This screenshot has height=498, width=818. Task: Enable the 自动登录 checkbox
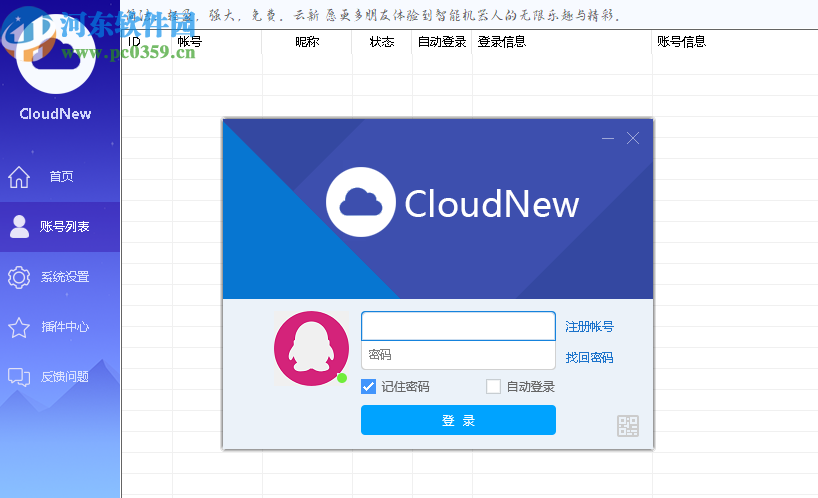[x=493, y=386]
